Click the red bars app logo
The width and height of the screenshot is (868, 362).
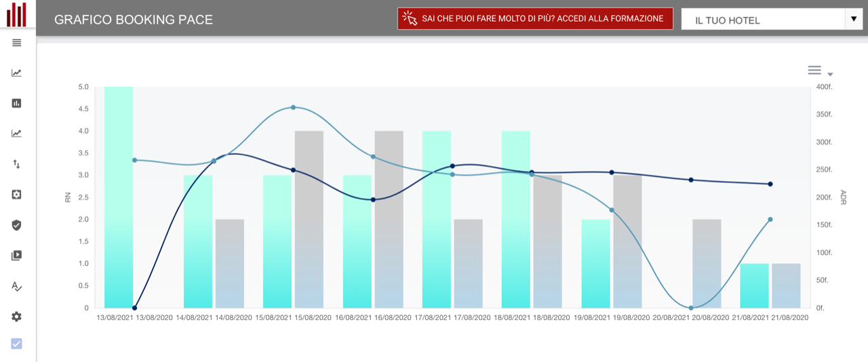[x=17, y=14]
